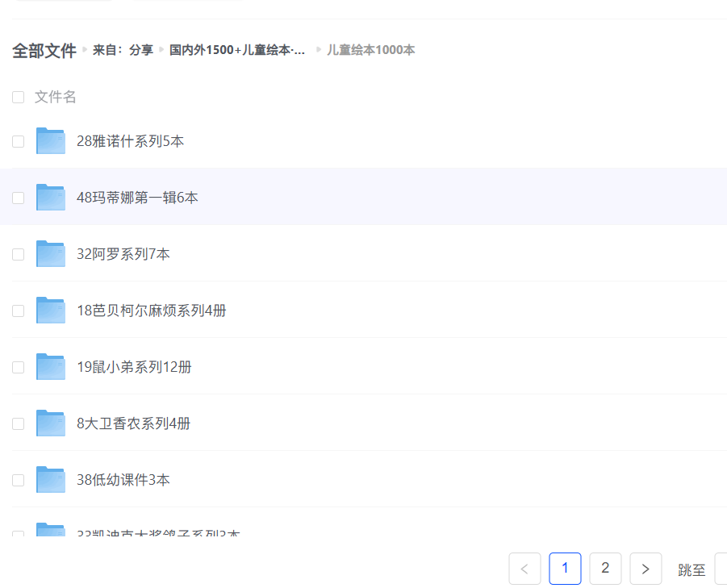This screenshot has width=727, height=588.
Task: Click the 来自：分享 breadcrumb
Action: [123, 50]
